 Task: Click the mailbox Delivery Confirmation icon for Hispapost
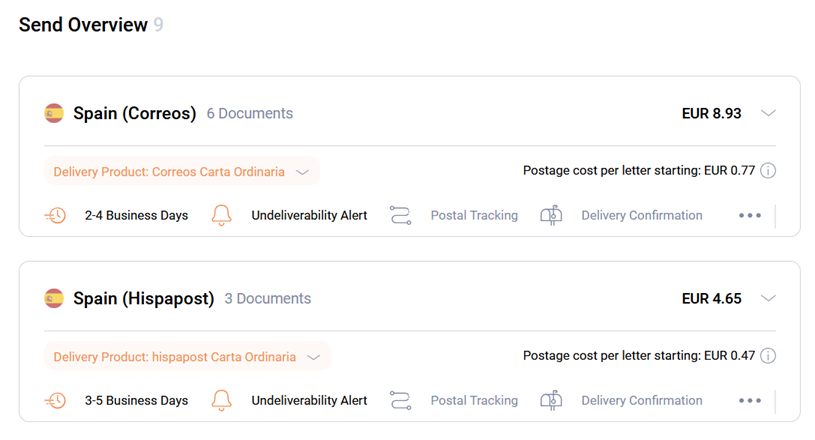[551, 401]
